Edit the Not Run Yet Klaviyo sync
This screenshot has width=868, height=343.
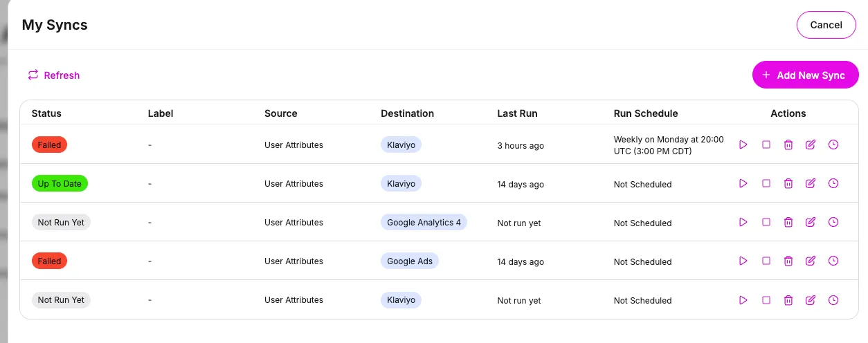[x=811, y=299]
